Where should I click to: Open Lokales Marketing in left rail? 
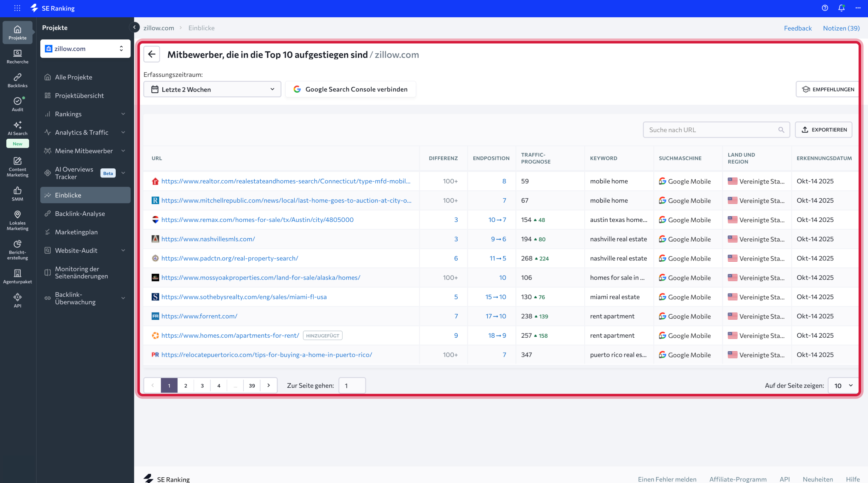tap(17, 220)
